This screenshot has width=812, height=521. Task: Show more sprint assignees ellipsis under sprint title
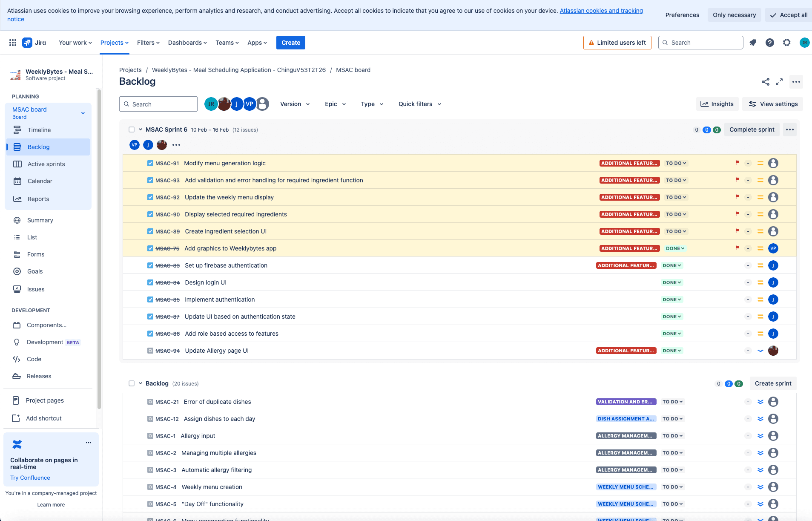(x=176, y=145)
